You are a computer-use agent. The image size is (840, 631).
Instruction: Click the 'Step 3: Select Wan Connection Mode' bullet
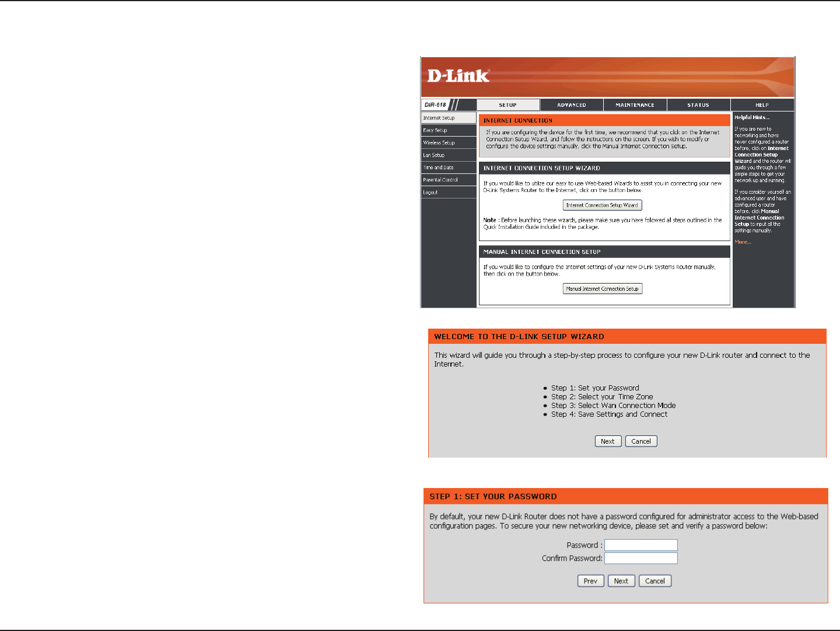pyautogui.click(x=614, y=406)
